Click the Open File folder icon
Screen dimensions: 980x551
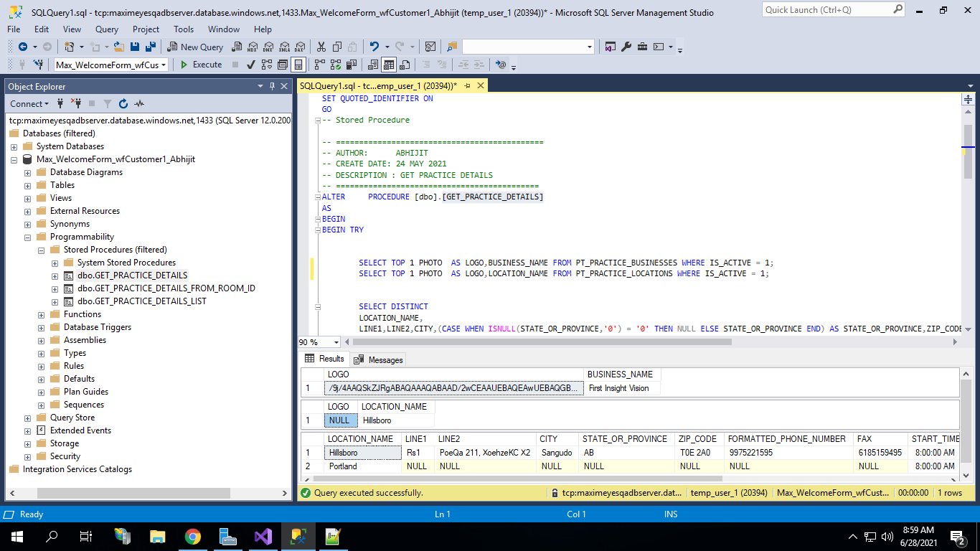point(118,47)
